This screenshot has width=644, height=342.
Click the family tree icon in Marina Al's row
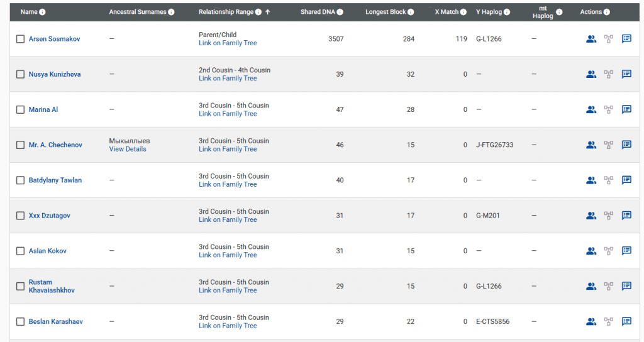click(x=608, y=109)
